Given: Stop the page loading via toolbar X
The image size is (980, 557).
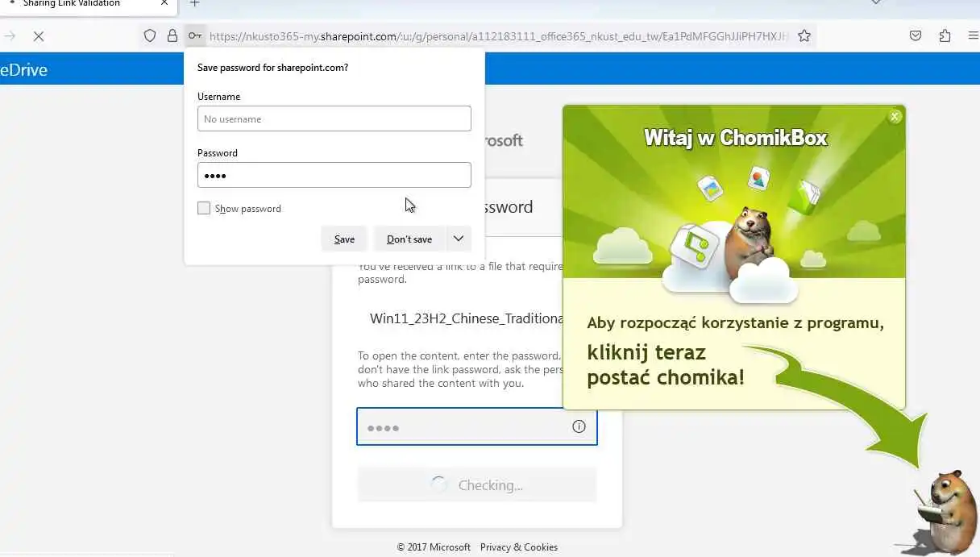Looking at the screenshot, I should click(38, 36).
